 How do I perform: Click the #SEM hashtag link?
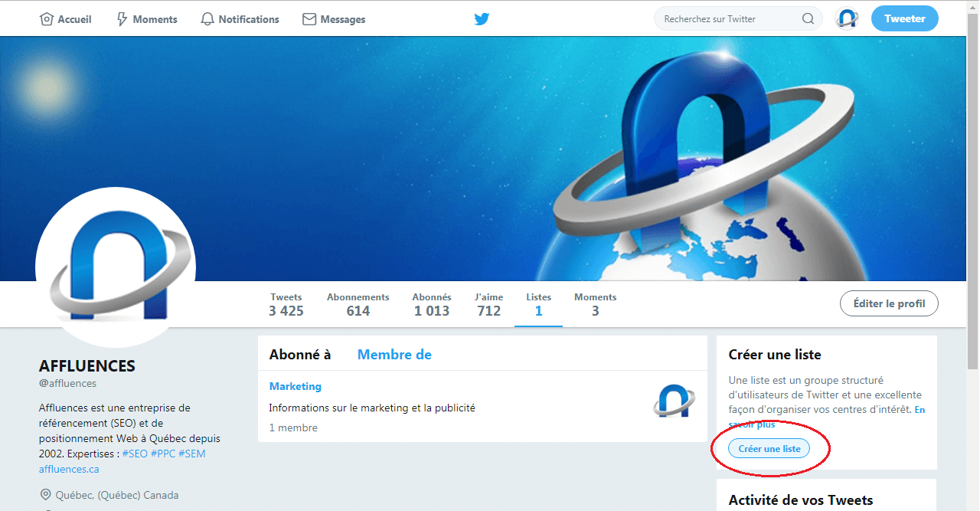192,454
